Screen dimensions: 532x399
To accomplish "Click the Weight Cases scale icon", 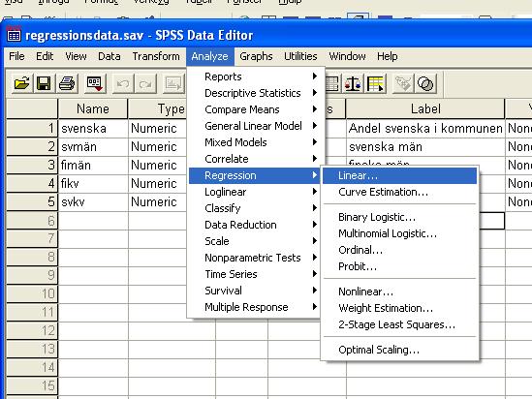I will (x=353, y=83).
